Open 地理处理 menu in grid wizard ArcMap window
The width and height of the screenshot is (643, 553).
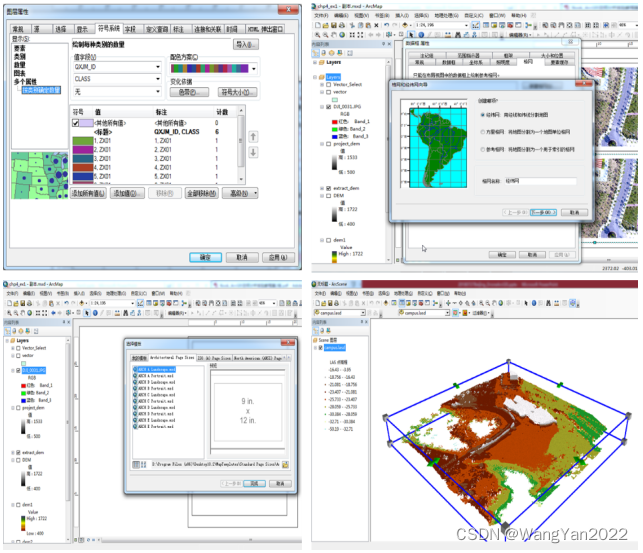pyautogui.click(x=447, y=15)
